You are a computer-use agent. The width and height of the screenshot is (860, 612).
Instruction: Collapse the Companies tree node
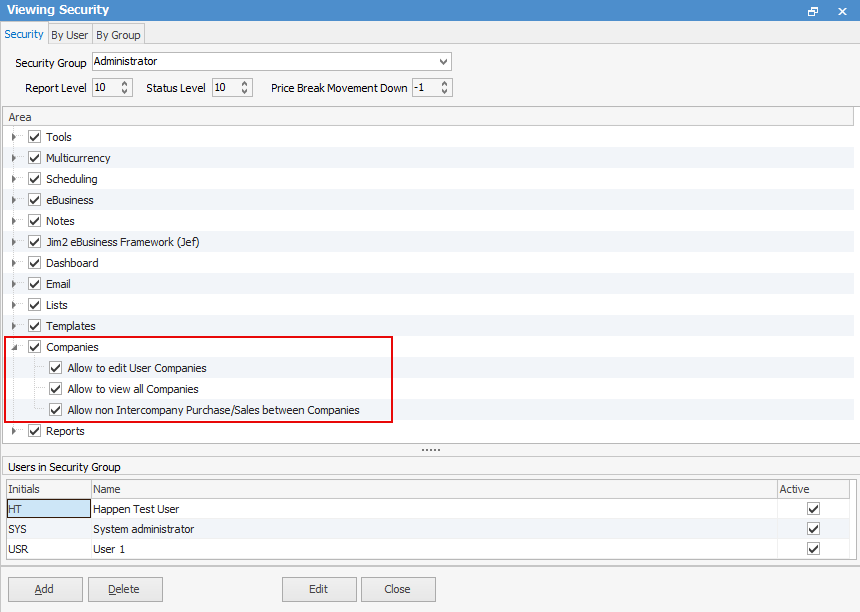15,347
